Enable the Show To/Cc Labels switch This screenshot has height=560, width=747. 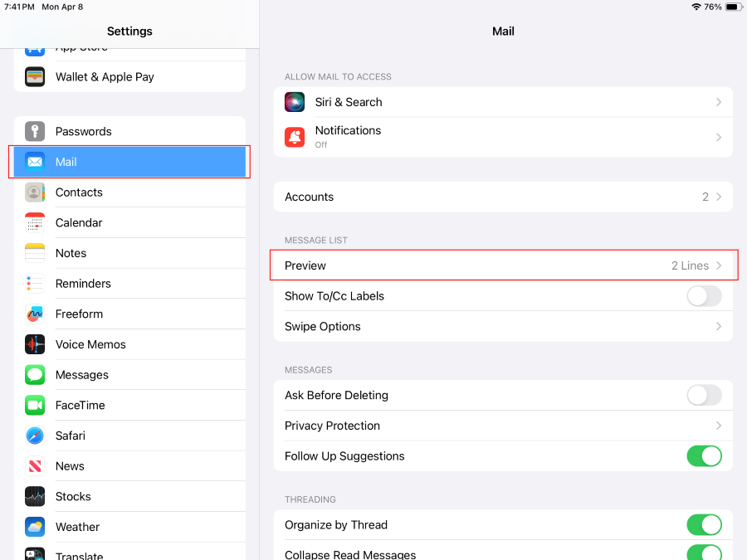pyautogui.click(x=704, y=296)
